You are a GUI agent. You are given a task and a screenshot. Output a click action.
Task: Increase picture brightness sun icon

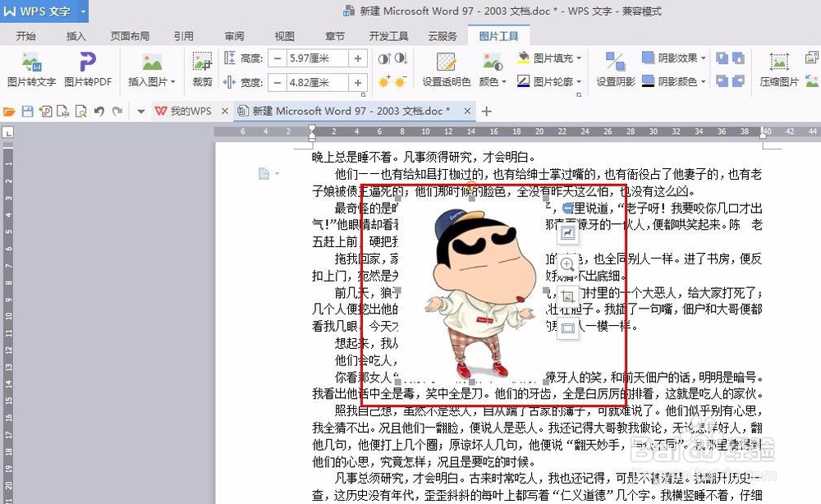click(384, 81)
